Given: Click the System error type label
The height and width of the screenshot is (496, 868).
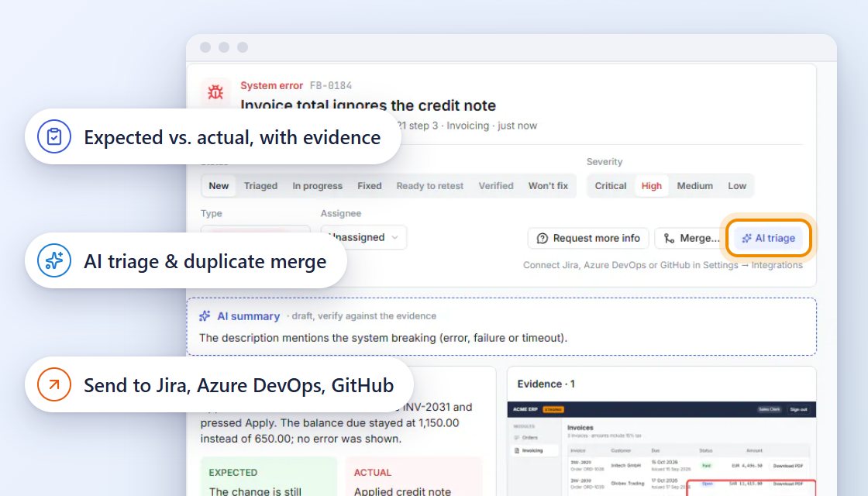Looking at the screenshot, I should (x=271, y=85).
